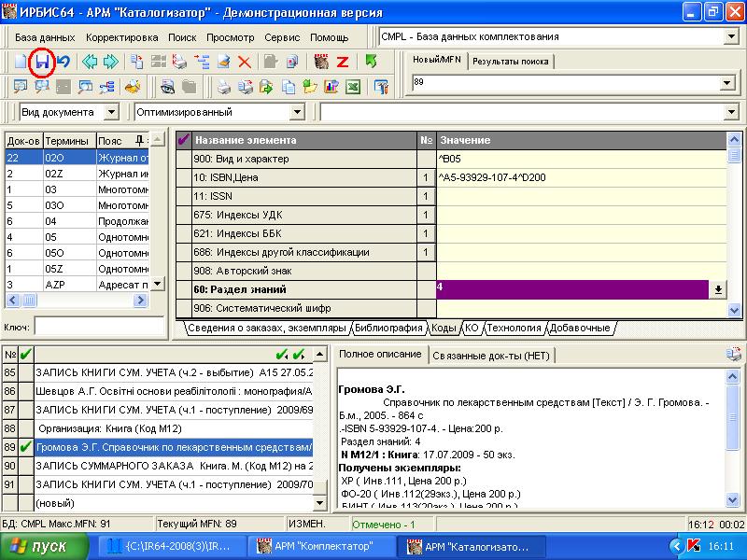Click the printer icon in second toolbar row
747x560 pixels.
point(224,88)
